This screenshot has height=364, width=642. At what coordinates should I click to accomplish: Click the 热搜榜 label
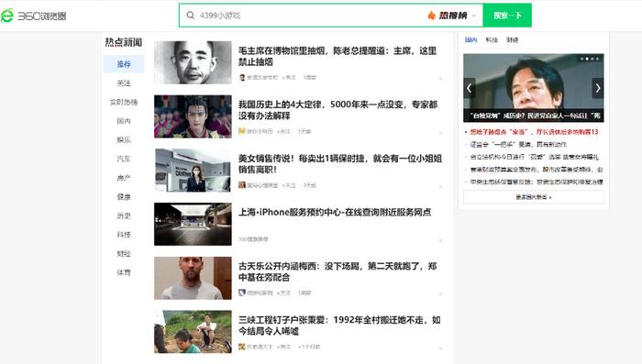453,16
